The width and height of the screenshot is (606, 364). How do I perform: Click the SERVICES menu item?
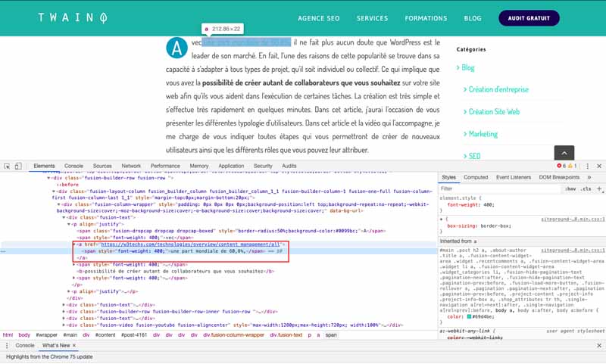[x=372, y=18]
